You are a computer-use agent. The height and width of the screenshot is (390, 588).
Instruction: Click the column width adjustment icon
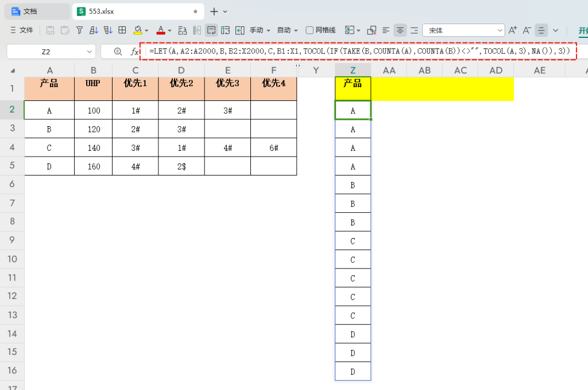[x=197, y=30]
